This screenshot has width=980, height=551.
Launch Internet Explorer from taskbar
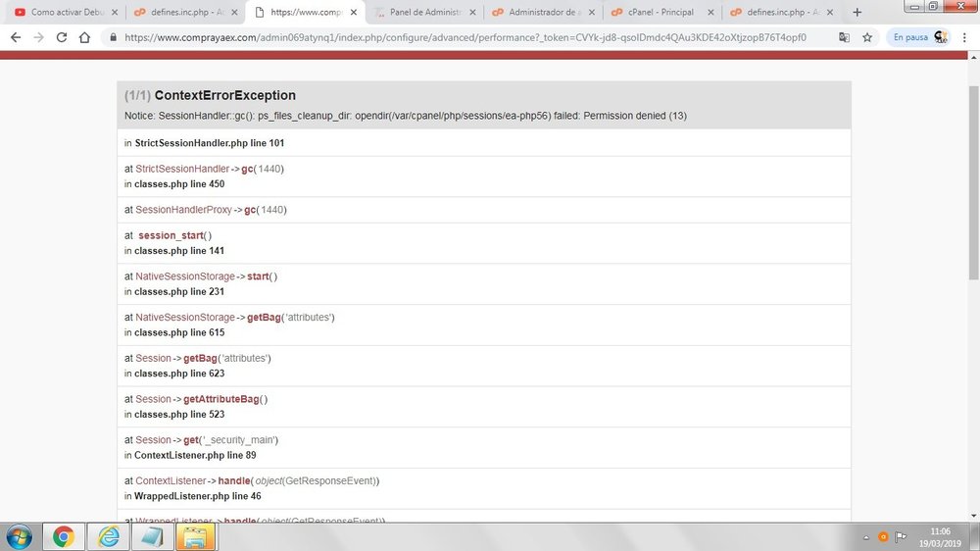(x=108, y=537)
